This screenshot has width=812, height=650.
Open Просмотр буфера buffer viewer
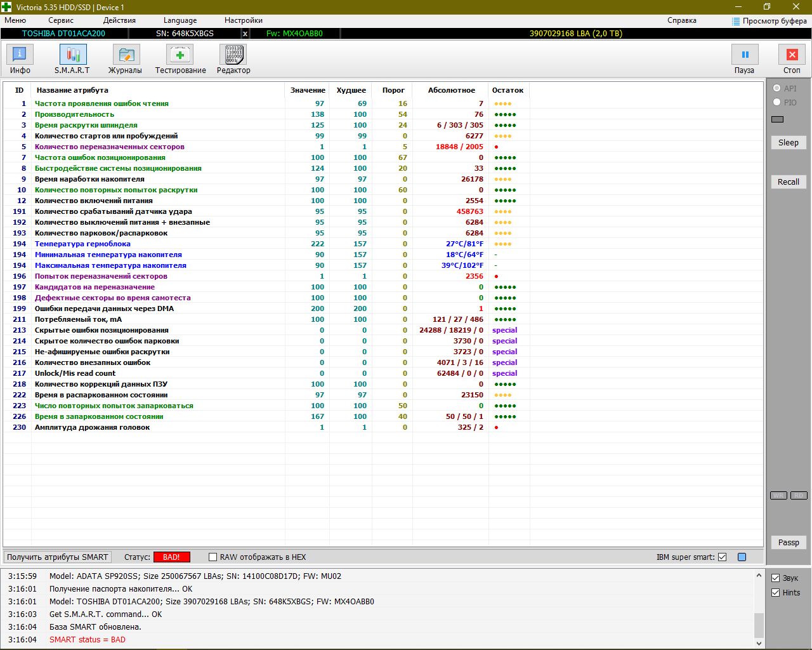769,21
